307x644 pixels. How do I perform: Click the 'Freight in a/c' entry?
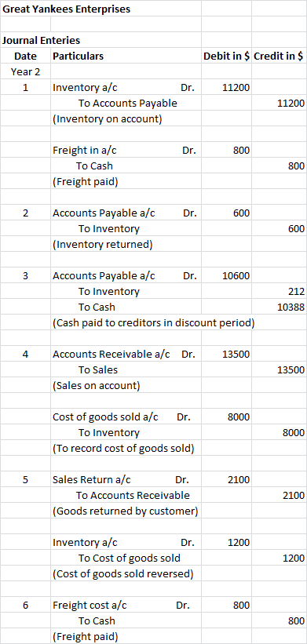(85, 151)
